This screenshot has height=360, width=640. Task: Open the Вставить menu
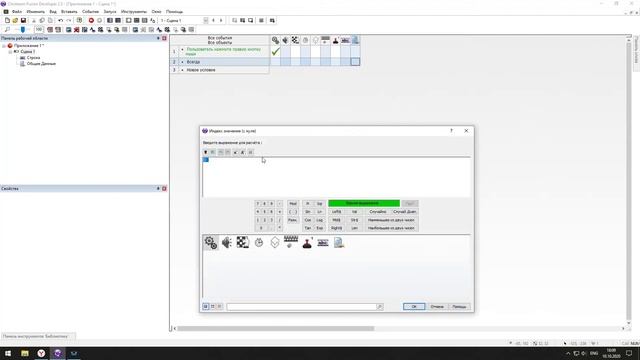69,11
